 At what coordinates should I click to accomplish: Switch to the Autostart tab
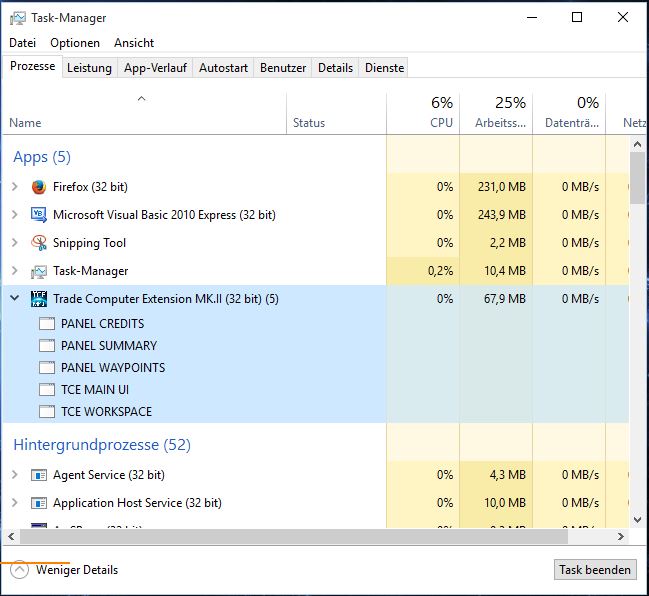click(224, 68)
